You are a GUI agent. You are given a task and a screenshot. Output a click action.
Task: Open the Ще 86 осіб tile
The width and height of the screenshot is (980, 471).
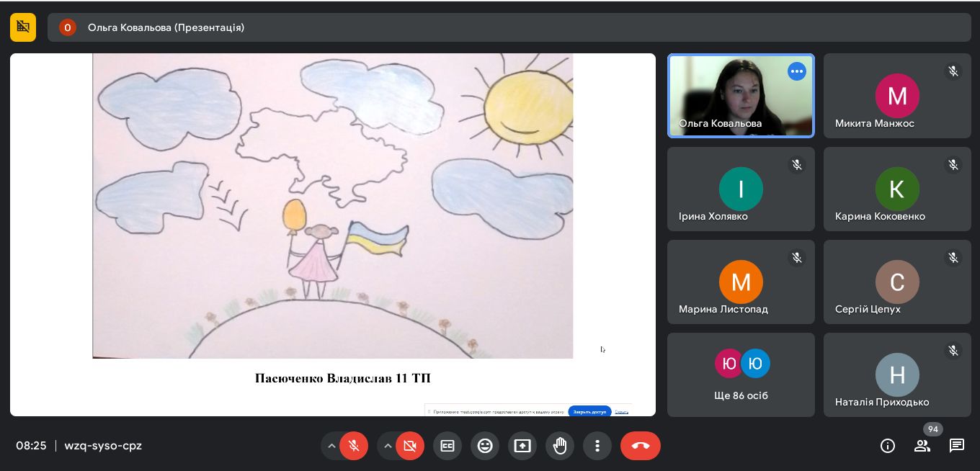tap(741, 374)
